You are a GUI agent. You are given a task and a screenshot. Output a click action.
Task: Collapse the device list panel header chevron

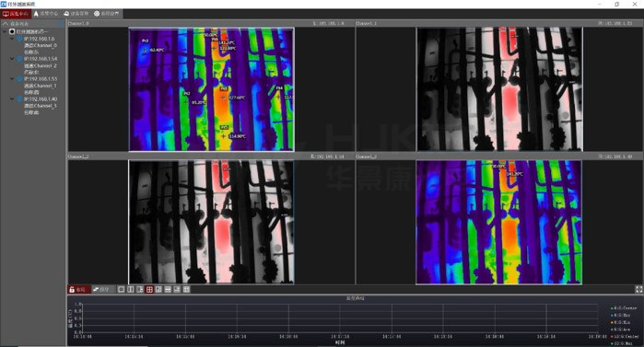tap(6, 24)
